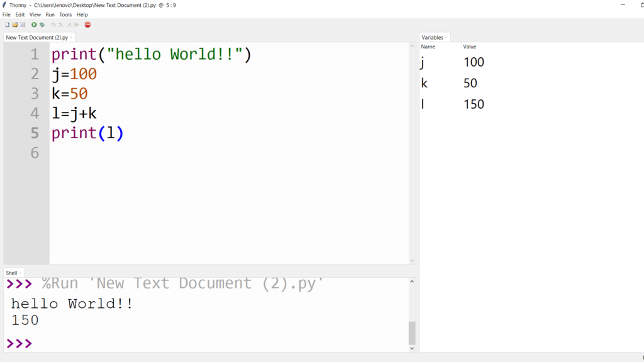Start debugging with the bug icon

[x=42, y=25]
